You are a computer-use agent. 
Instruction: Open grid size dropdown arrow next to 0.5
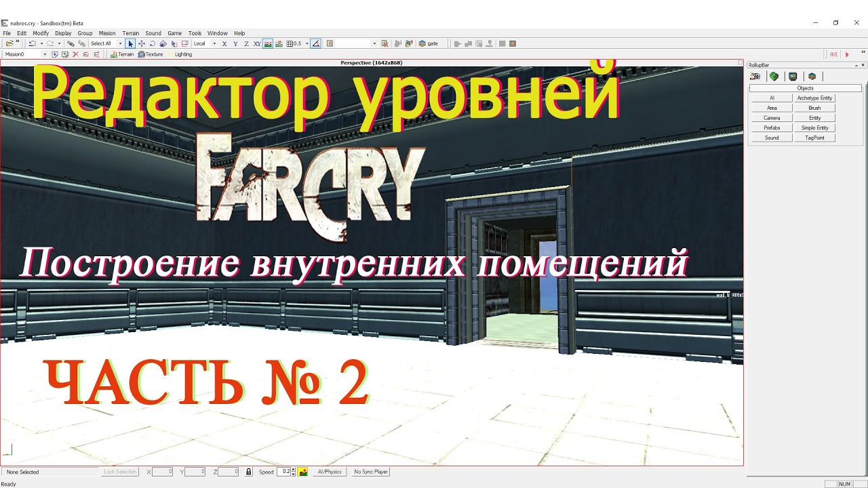pos(307,43)
